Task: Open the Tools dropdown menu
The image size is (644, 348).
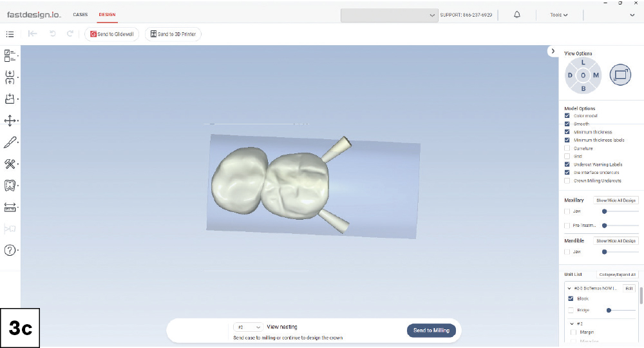Action: click(x=558, y=15)
